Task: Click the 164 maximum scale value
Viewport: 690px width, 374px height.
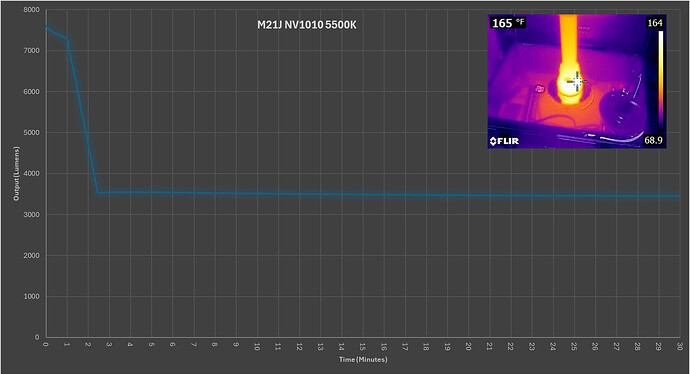Action: tap(655, 23)
